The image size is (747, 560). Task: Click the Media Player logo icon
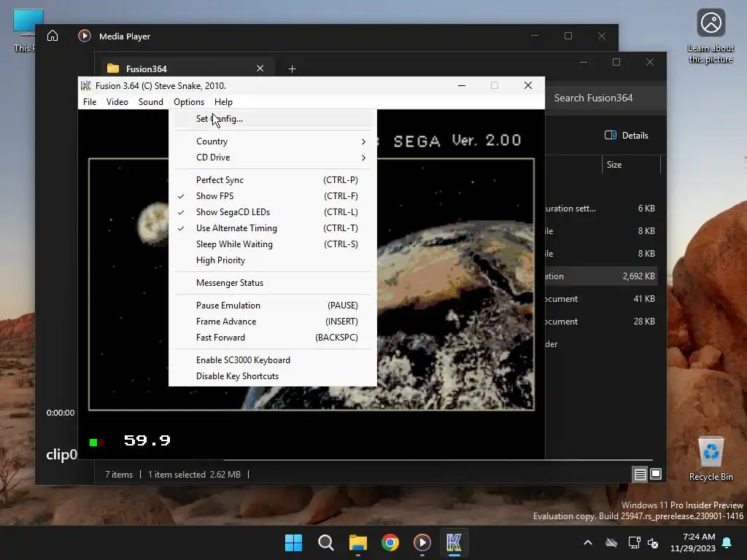(x=85, y=36)
